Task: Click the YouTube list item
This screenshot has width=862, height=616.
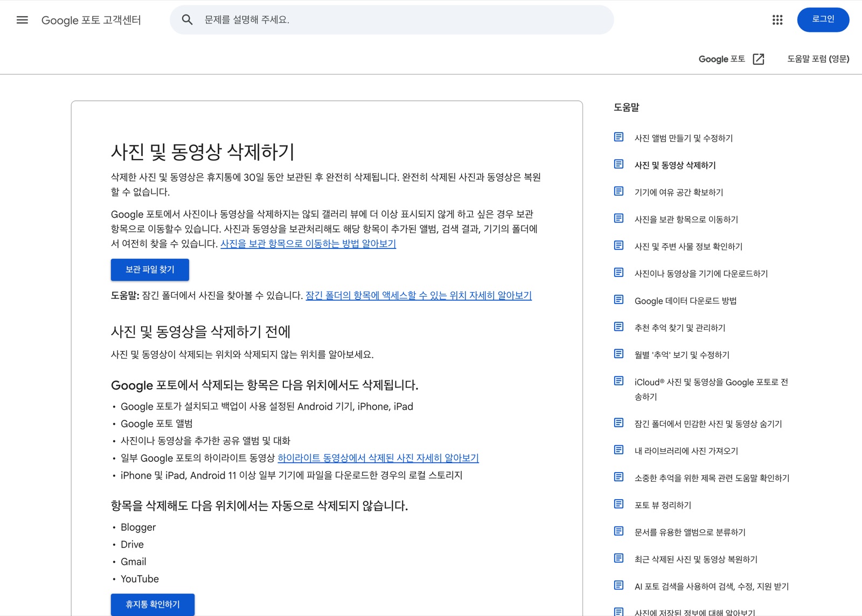Action: (140, 579)
